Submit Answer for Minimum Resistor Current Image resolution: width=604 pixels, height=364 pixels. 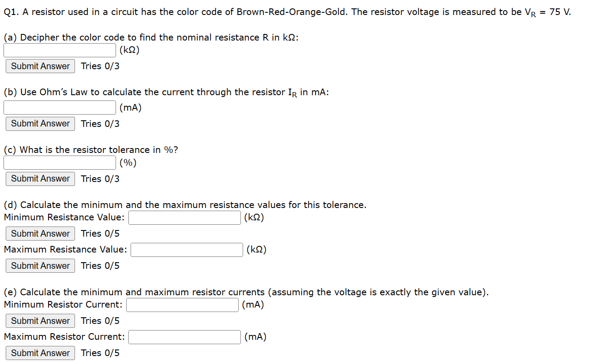coord(40,320)
